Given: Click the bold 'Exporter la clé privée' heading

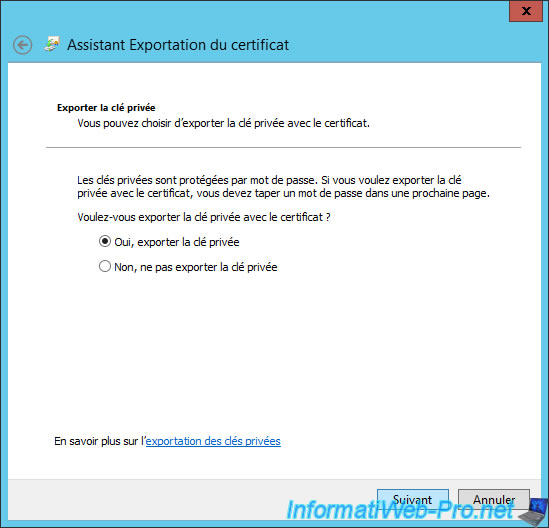Looking at the screenshot, I should point(106,107).
